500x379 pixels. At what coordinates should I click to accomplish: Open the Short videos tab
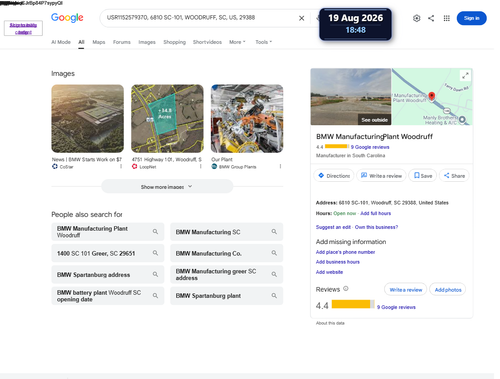coord(207,42)
